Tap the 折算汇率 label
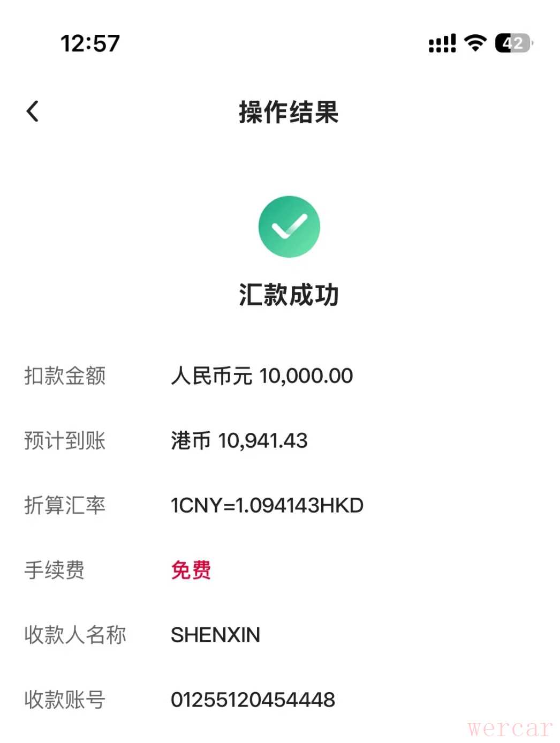 (x=65, y=506)
